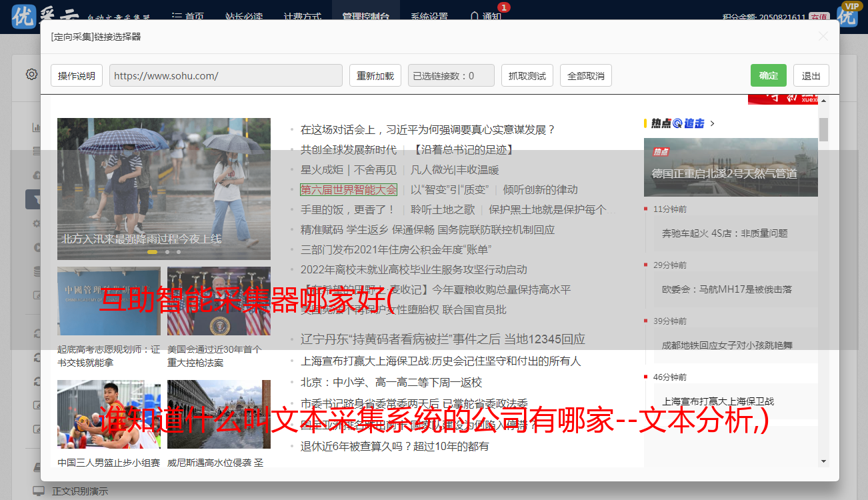Open the 管理控制台 tab
This screenshot has height=500, width=868.
pyautogui.click(x=365, y=16)
